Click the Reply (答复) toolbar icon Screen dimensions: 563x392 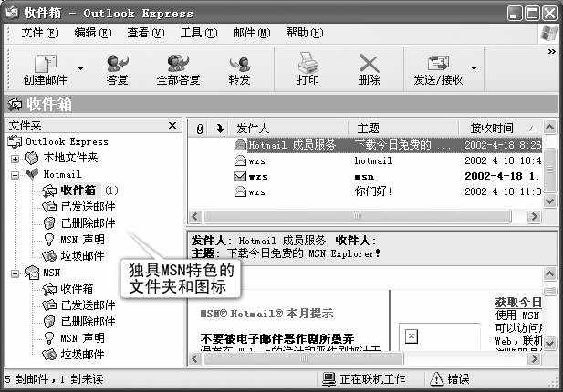(x=118, y=64)
